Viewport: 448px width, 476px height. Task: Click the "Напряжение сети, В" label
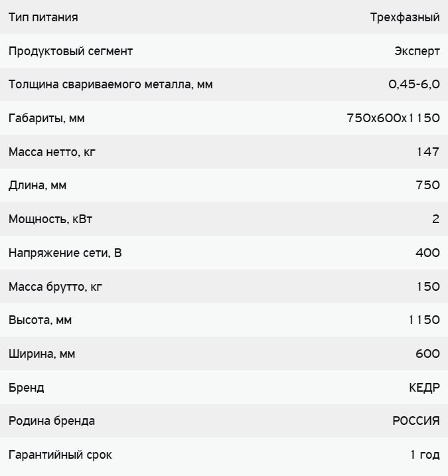(x=65, y=253)
